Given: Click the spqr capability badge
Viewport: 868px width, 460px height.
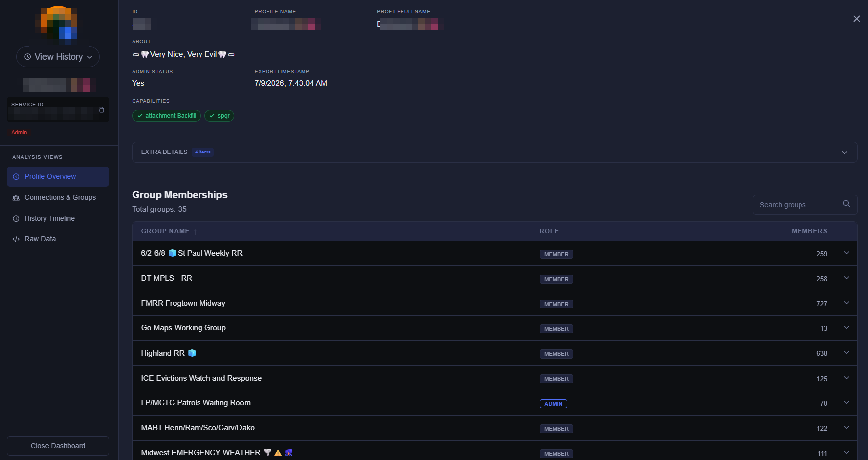Looking at the screenshot, I should pos(219,116).
